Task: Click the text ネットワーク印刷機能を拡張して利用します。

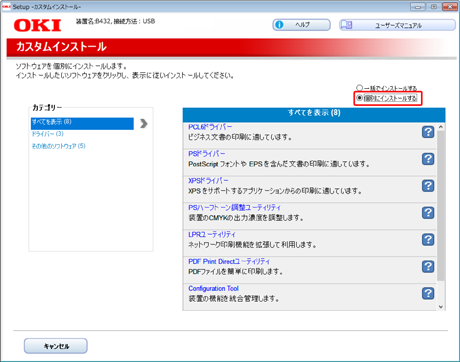Action: point(252,245)
